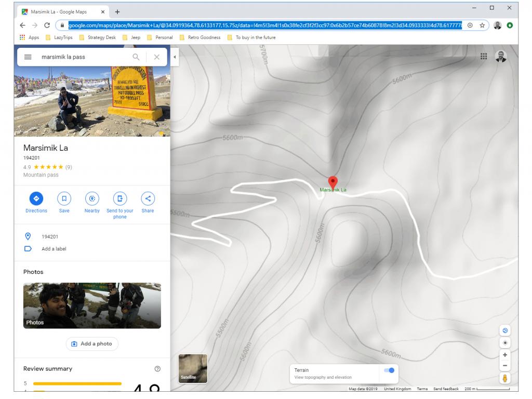Go forward in browser
The width and height of the screenshot is (532, 399).
(35, 25)
